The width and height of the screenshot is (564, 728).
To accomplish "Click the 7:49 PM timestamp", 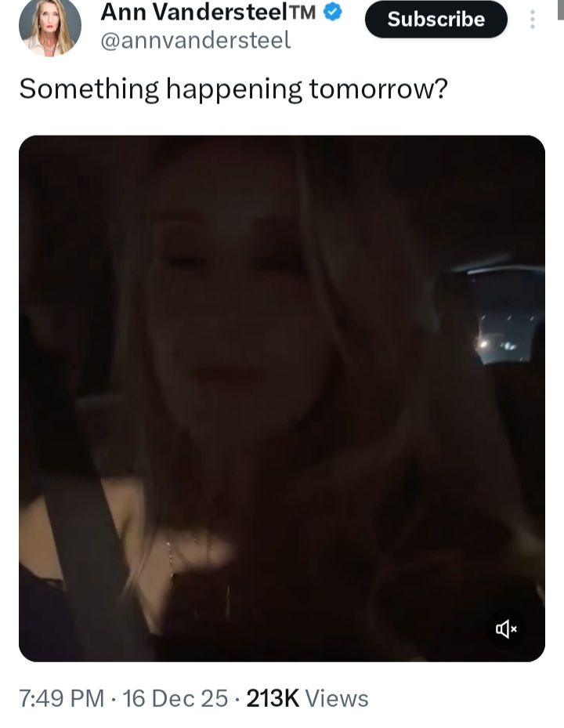I will (62, 698).
